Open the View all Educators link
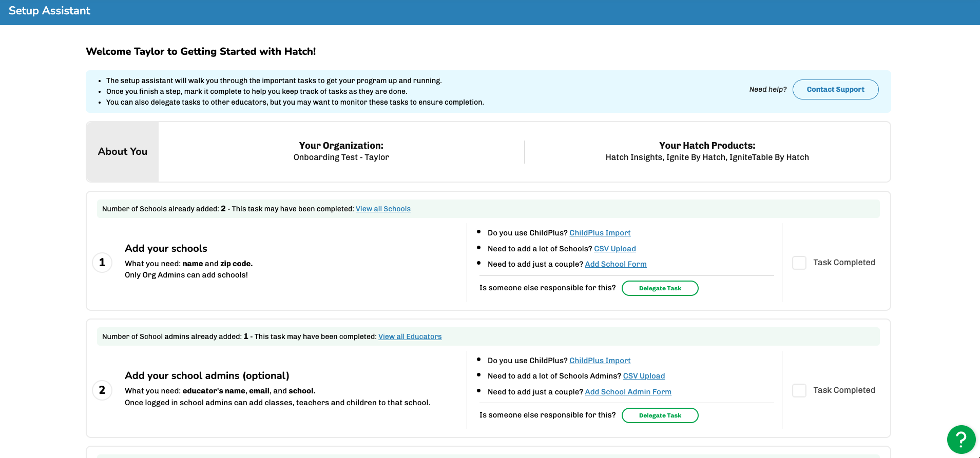The height and width of the screenshot is (458, 980). (x=410, y=336)
